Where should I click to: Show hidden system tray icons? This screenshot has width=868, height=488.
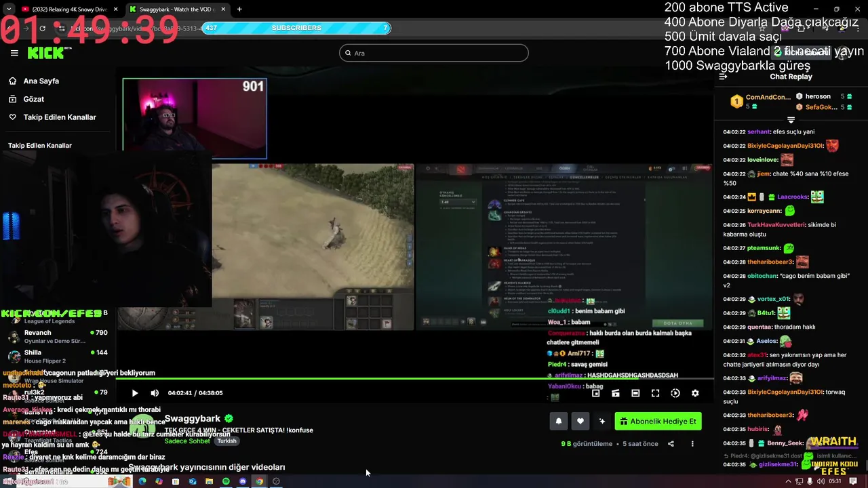point(788,481)
